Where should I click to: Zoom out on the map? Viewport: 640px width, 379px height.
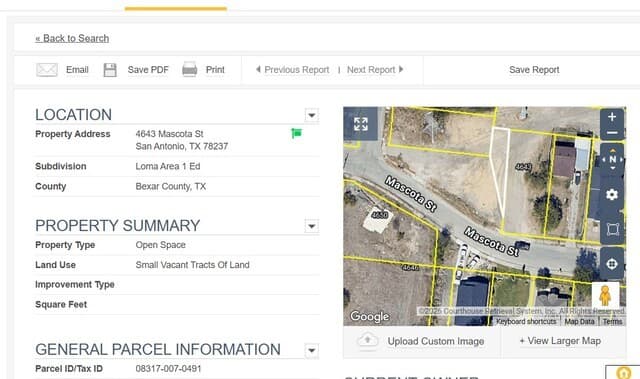point(612,133)
